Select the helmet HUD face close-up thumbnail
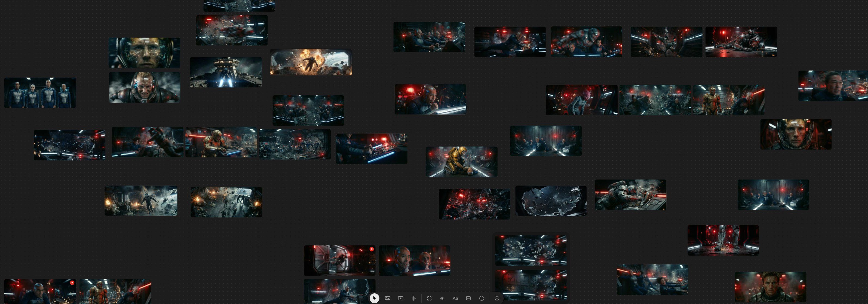This screenshot has width=868, height=304. coord(144,53)
